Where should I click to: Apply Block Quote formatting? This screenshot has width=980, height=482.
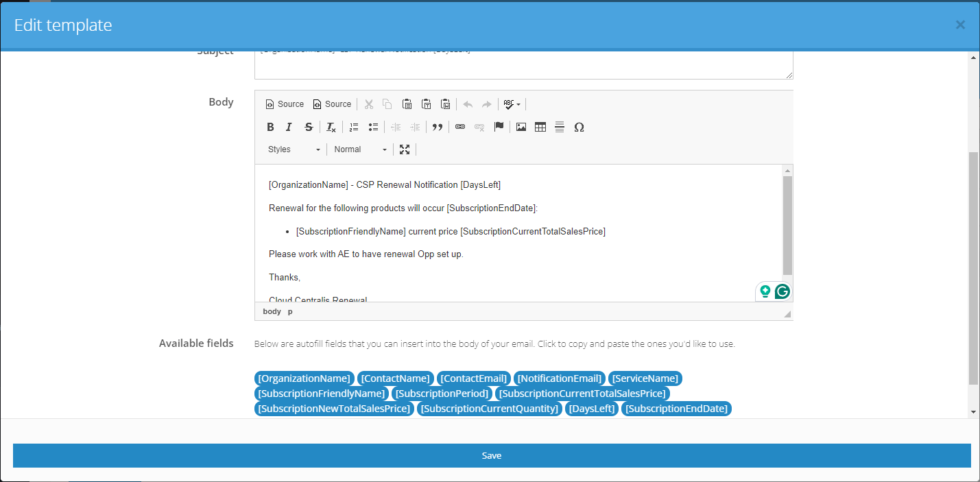coord(438,127)
